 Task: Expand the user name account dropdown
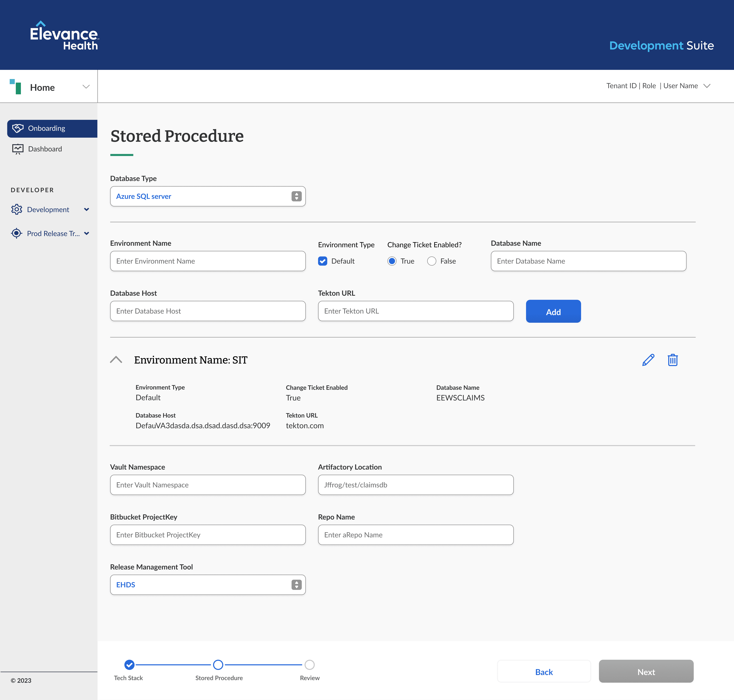pyautogui.click(x=706, y=86)
